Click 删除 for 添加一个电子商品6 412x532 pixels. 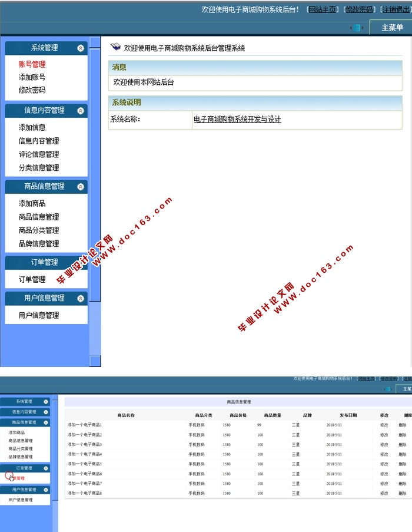point(402,474)
